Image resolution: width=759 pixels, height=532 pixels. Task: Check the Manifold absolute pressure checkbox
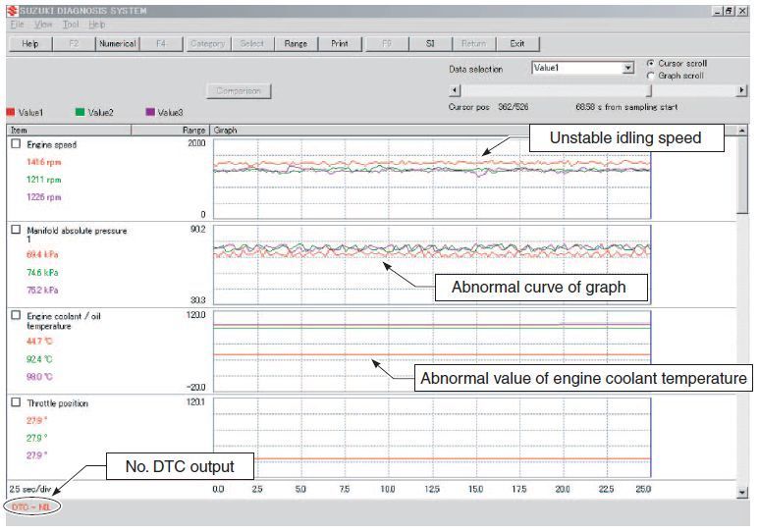(16, 230)
